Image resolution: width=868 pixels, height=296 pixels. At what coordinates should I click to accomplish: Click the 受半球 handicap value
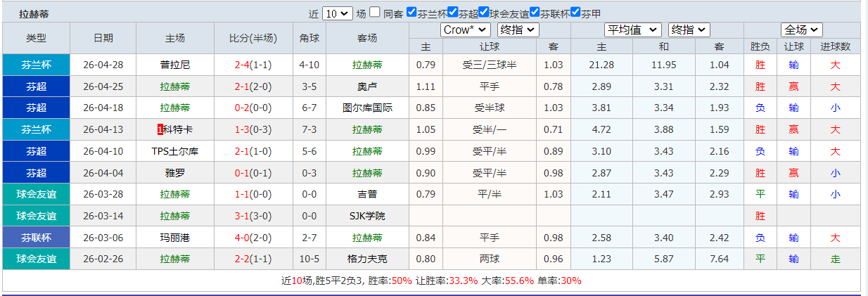(x=490, y=108)
